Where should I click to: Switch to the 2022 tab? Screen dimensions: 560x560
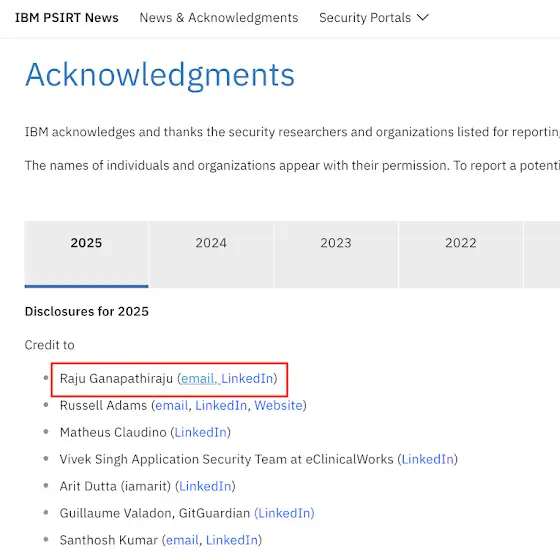click(461, 254)
